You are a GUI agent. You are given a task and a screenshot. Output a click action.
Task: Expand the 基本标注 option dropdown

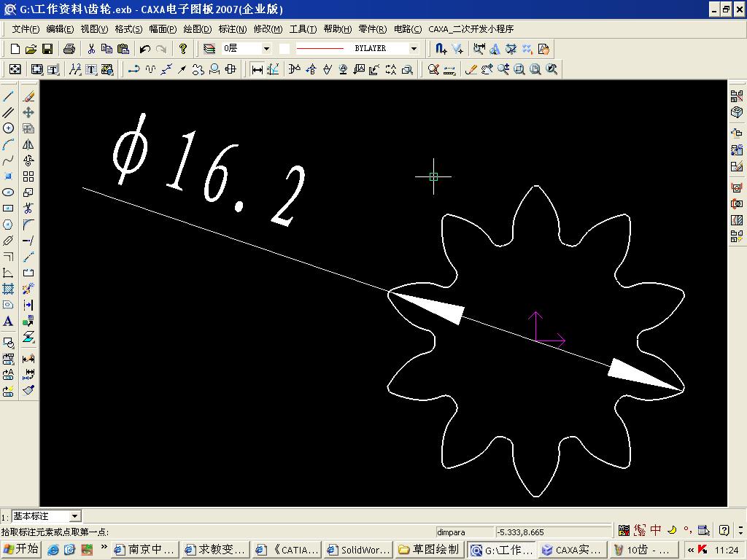[75, 516]
